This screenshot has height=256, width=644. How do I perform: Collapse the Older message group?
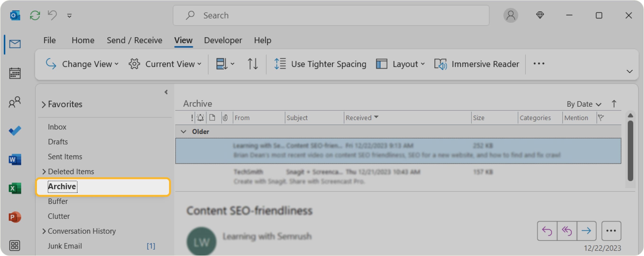[184, 131]
